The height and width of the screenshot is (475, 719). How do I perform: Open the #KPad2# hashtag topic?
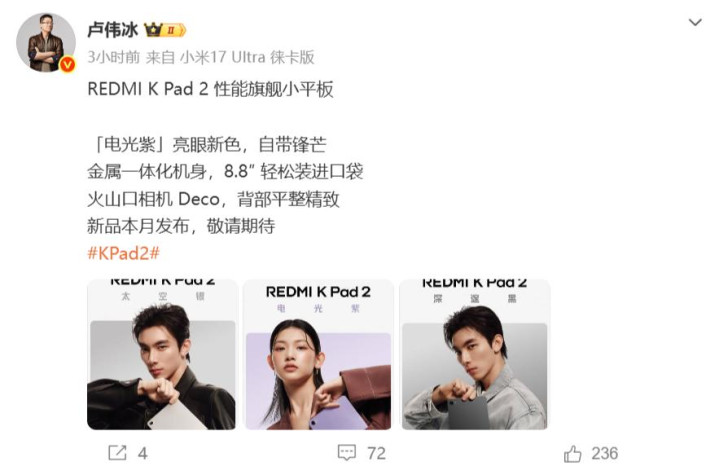[123, 253]
